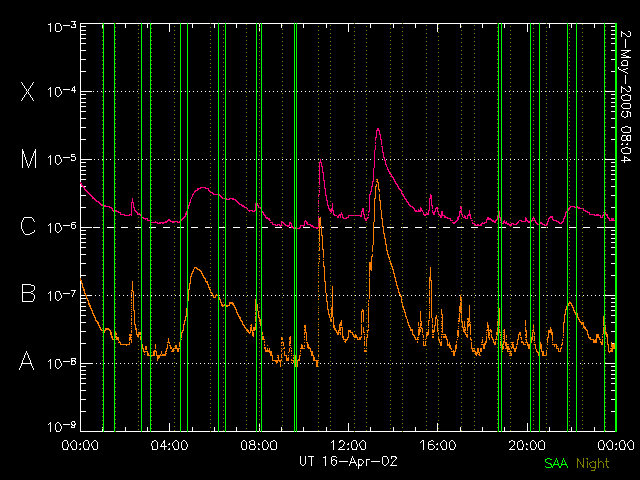Click the 10⁻⁸ y-axis tick label
This screenshot has height=480, width=640.
pyautogui.click(x=62, y=363)
